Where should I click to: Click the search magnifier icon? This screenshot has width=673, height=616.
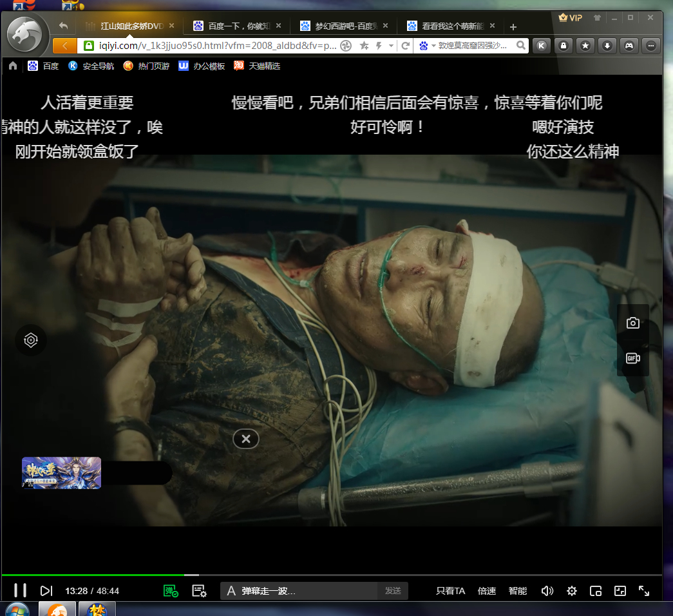click(x=521, y=46)
